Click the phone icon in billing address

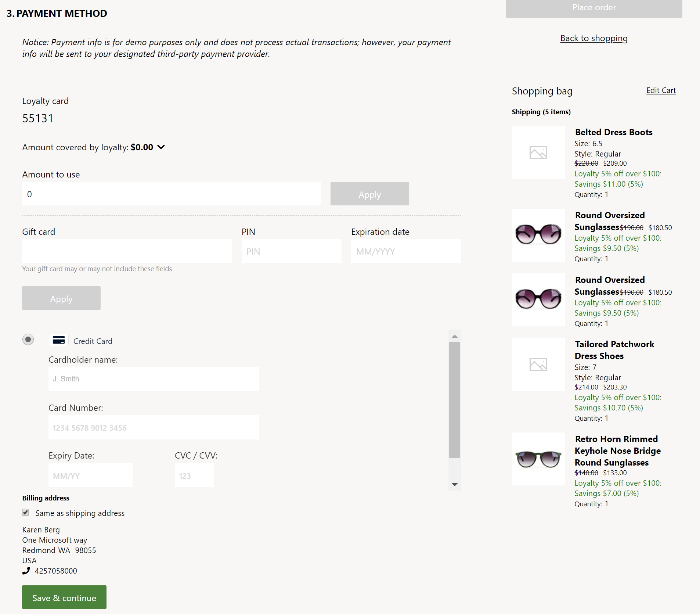click(x=26, y=571)
